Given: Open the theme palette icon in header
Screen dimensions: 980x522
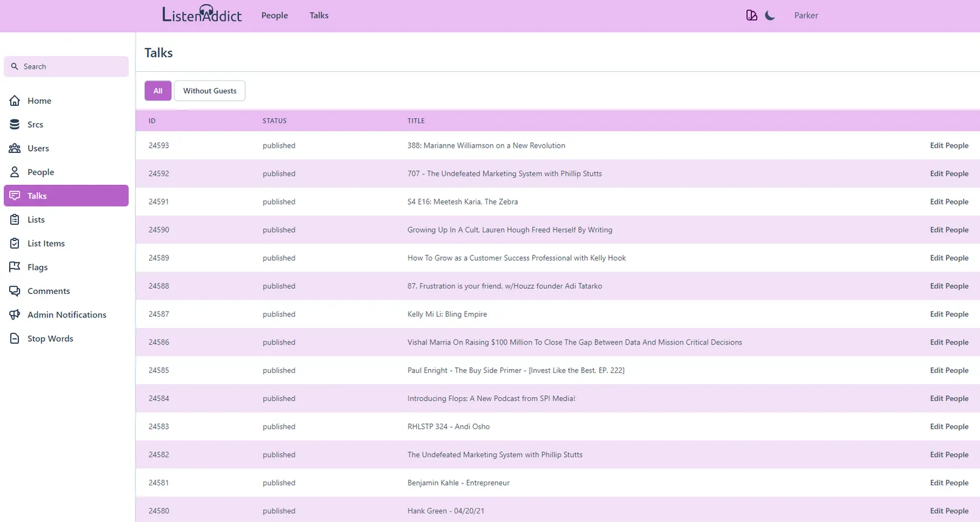Looking at the screenshot, I should point(751,16).
